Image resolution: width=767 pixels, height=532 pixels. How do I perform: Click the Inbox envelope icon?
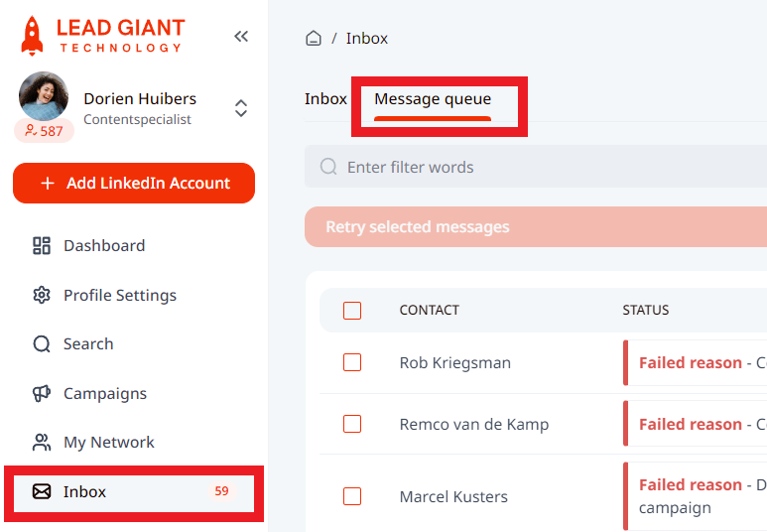42,491
